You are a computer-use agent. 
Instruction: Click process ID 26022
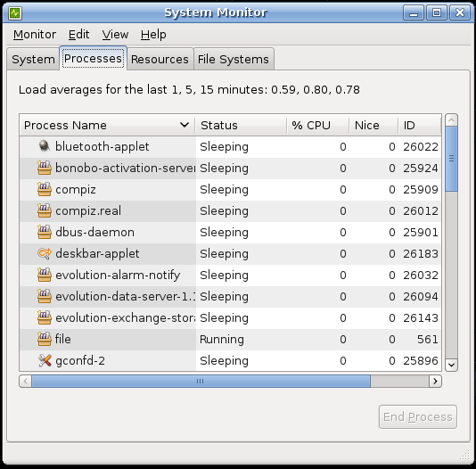point(421,147)
